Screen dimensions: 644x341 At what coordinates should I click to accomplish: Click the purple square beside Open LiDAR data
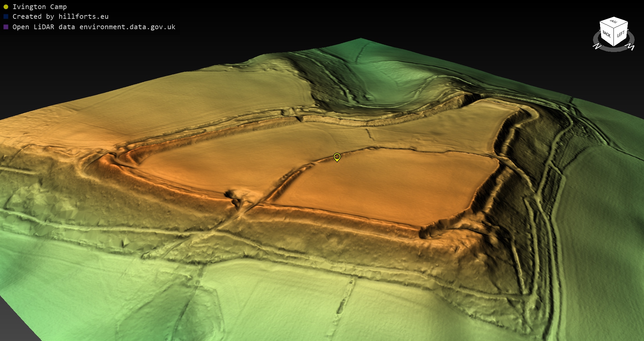click(x=6, y=27)
